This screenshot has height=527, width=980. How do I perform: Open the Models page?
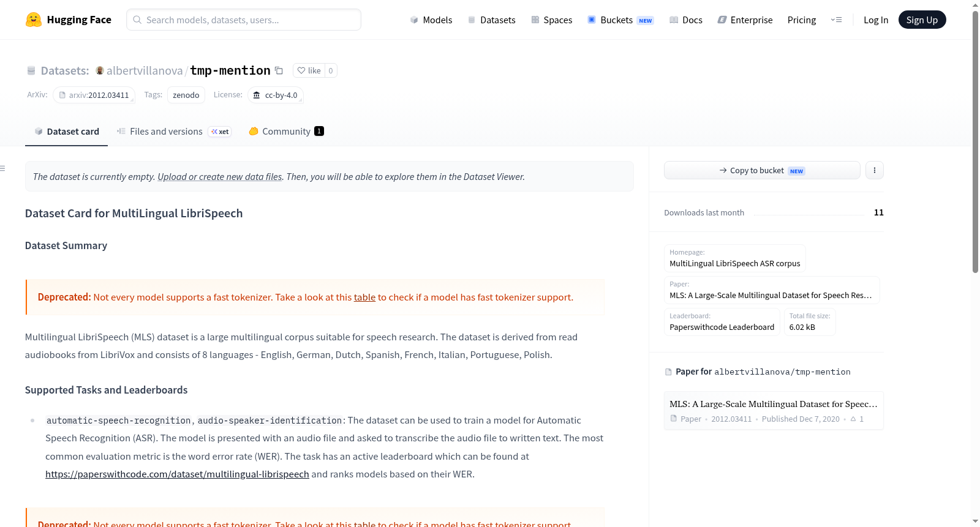pyautogui.click(x=431, y=20)
